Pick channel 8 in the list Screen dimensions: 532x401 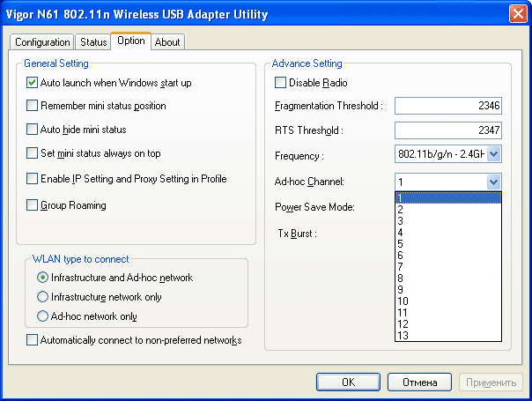(x=448, y=278)
